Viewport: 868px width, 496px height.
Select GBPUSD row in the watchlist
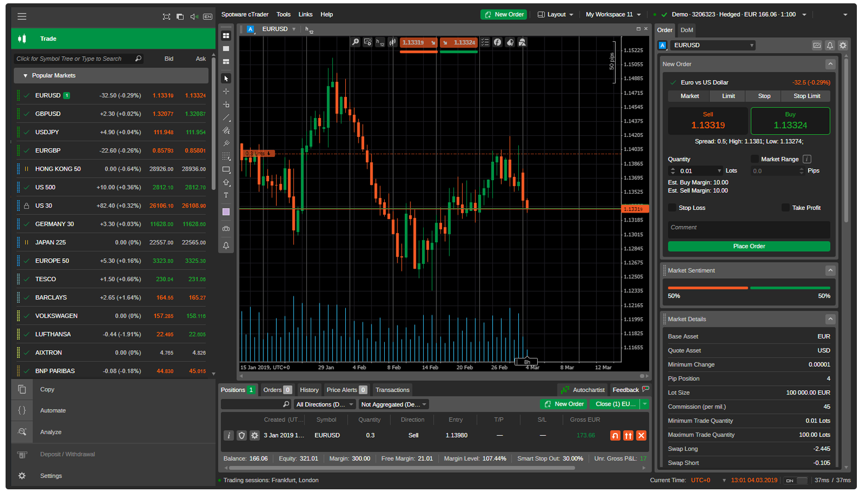pyautogui.click(x=111, y=114)
